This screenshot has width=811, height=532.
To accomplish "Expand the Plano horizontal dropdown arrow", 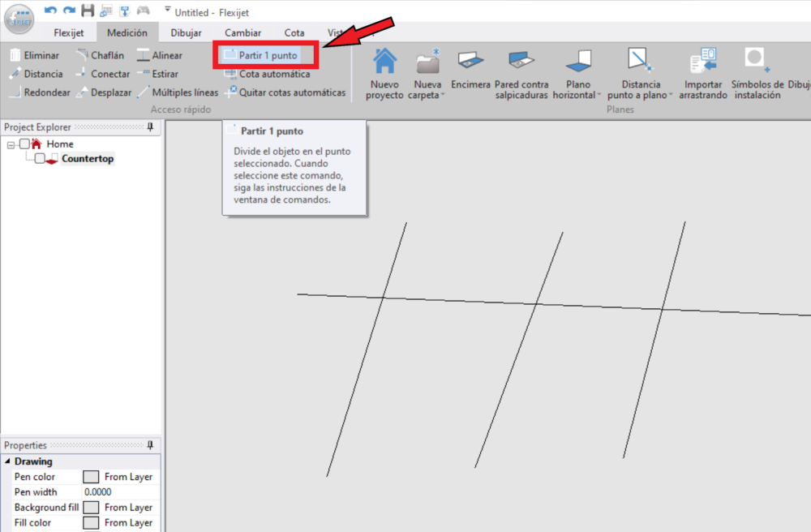I will coord(599,95).
